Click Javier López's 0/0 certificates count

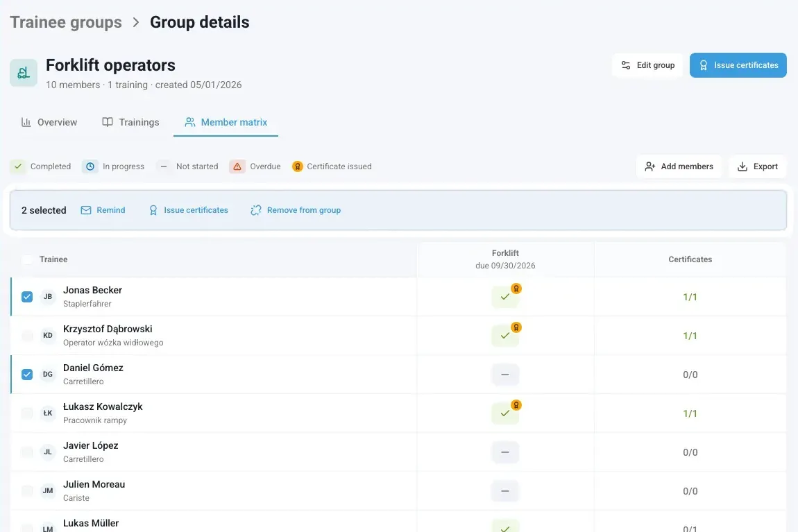click(690, 452)
